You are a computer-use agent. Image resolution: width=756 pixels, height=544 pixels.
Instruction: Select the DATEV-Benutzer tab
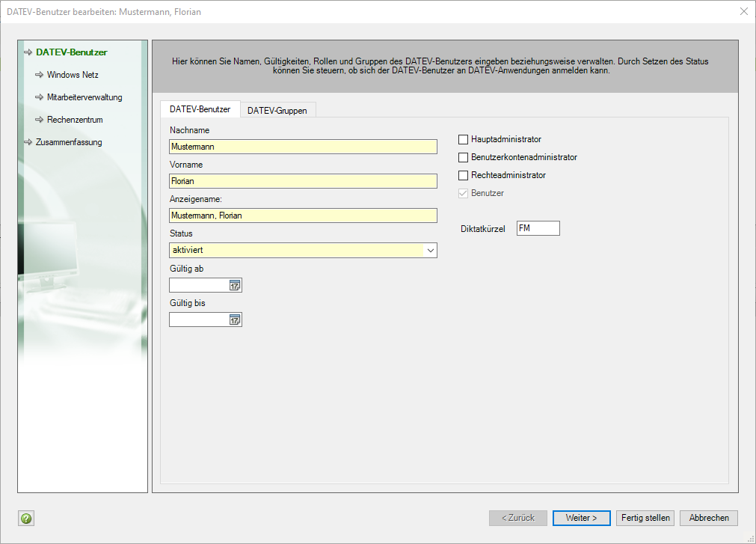(x=200, y=109)
